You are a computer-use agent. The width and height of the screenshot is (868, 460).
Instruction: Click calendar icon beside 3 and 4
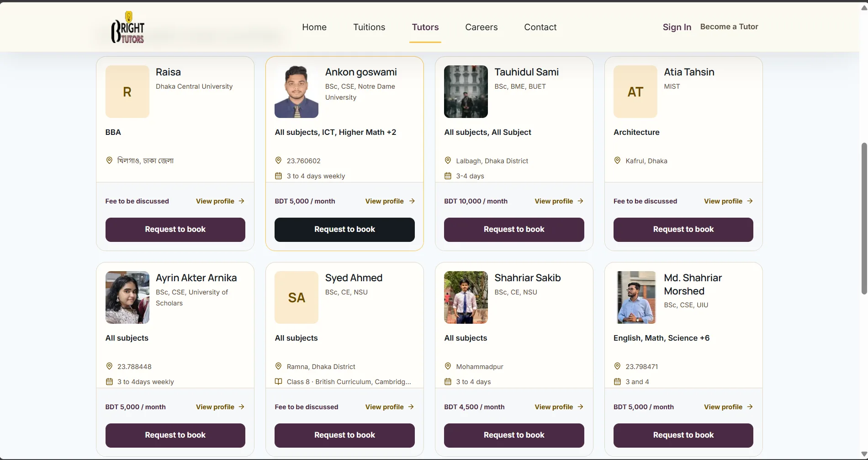(x=617, y=382)
